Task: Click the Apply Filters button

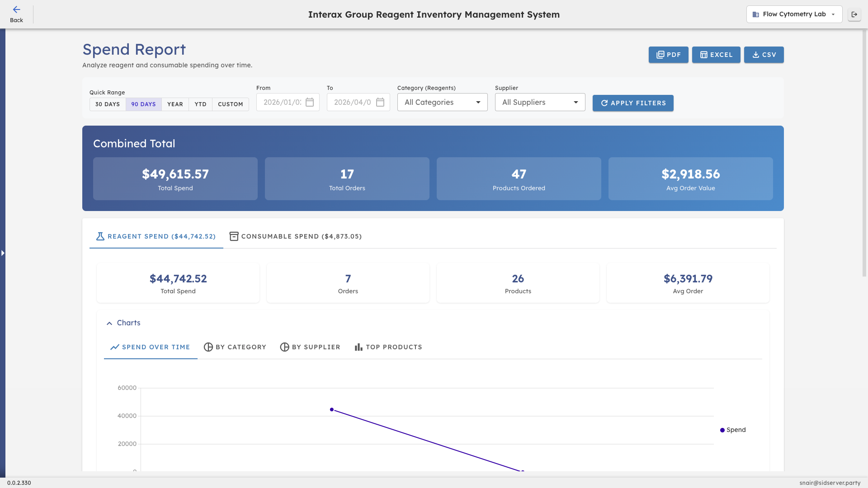Action: point(633,103)
